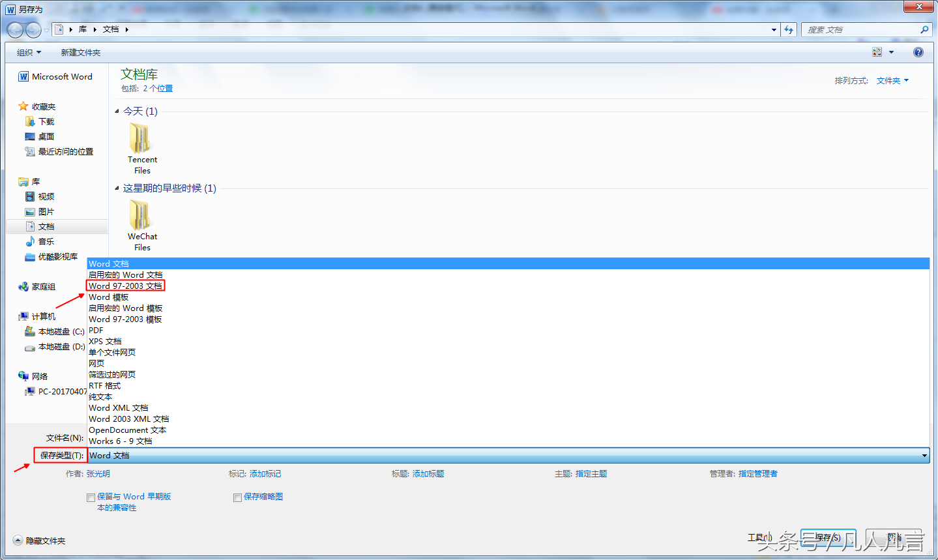This screenshot has width=938, height=560.
Task: Choose 筛选过的网页 option
Action: click(x=508, y=374)
